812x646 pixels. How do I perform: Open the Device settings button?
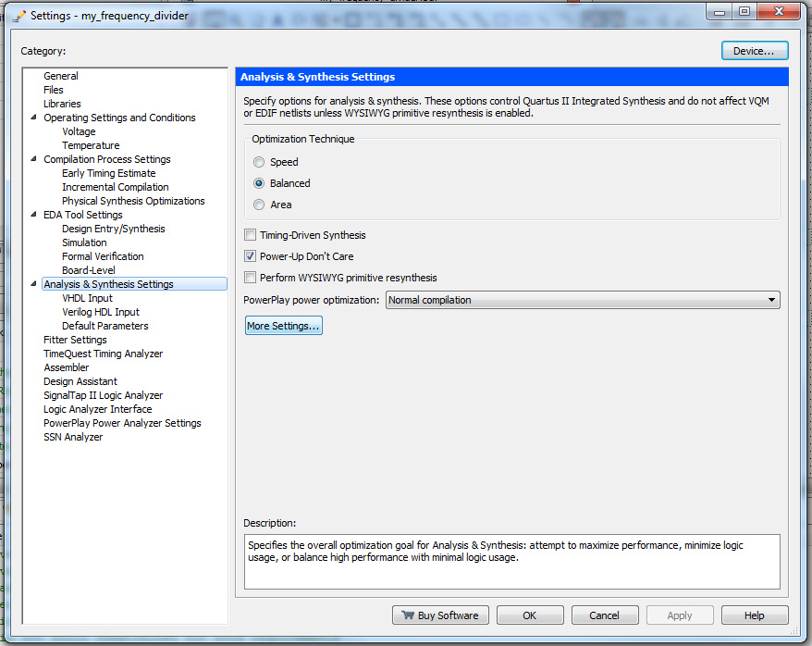pos(755,51)
